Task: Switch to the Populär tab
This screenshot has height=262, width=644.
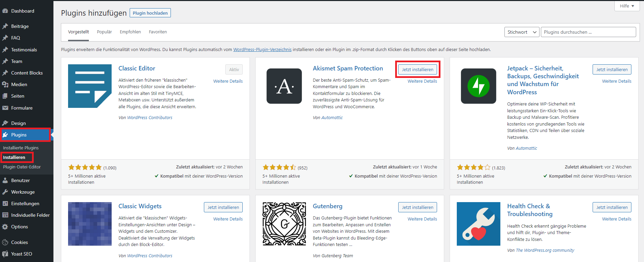Action: tap(104, 32)
